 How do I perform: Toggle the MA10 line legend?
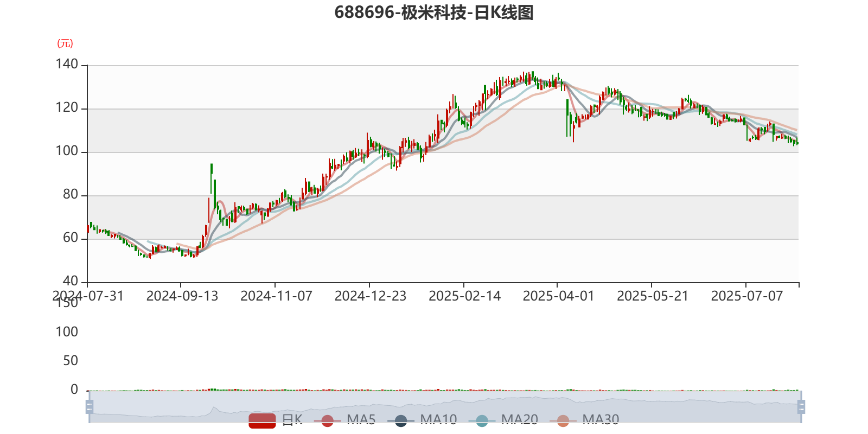point(422,420)
